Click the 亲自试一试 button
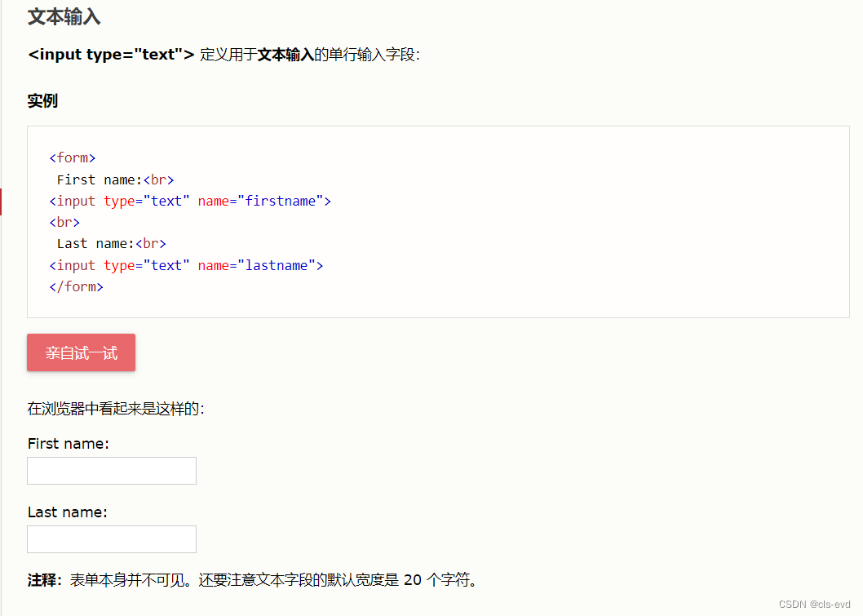Screen dimensions: 863x616 81,352
